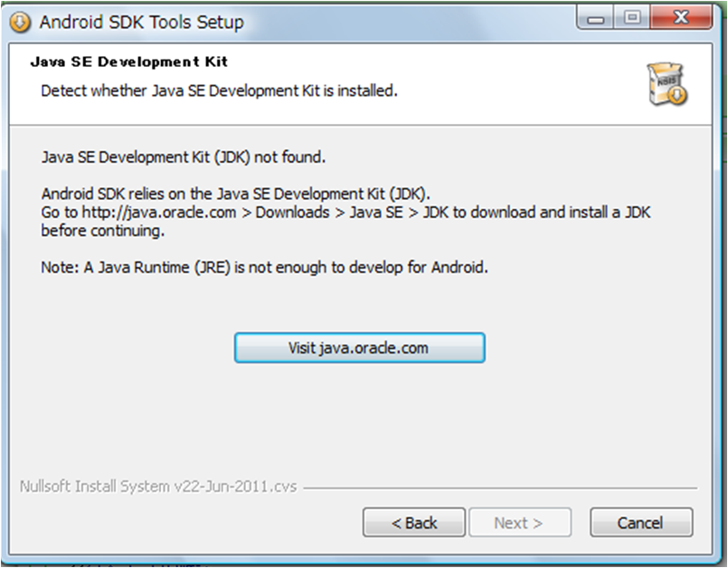Click the 'Java SE Development Kit' bold heading
728x568 pixels.
coord(129,62)
